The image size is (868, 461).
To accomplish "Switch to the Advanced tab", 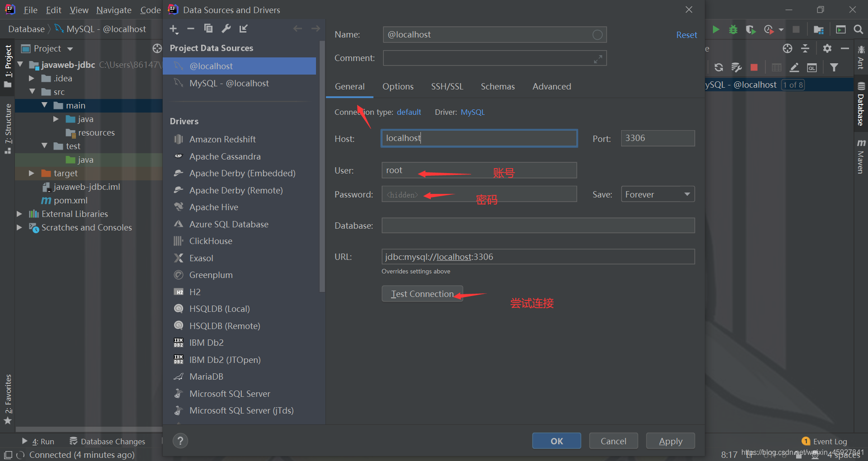I will tap(552, 86).
